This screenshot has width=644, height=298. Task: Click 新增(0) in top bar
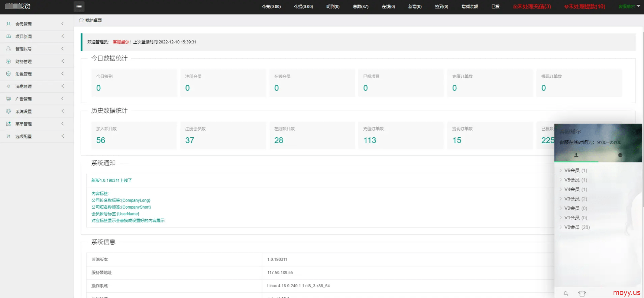tap(415, 7)
